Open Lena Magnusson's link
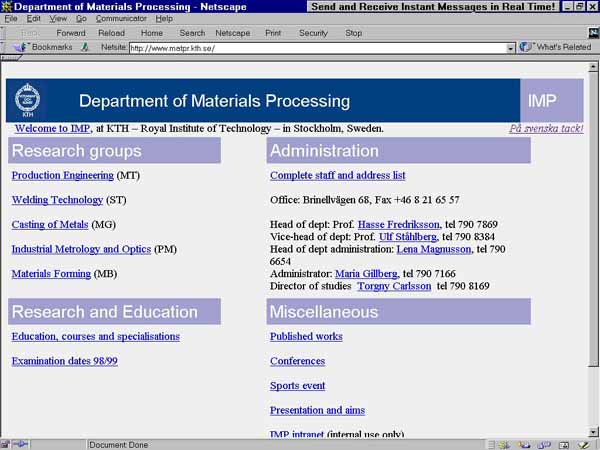Viewport: 600px width, 450px height. point(434,249)
